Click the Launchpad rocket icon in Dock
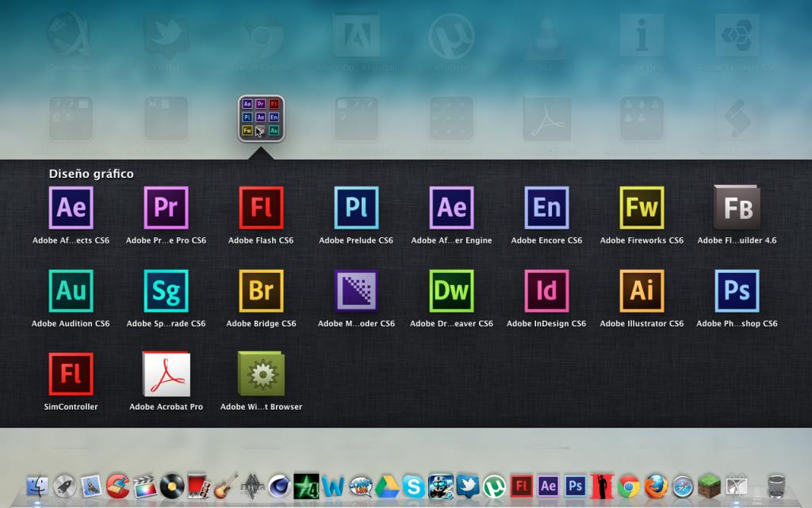This screenshot has height=508, width=812. tap(64, 487)
